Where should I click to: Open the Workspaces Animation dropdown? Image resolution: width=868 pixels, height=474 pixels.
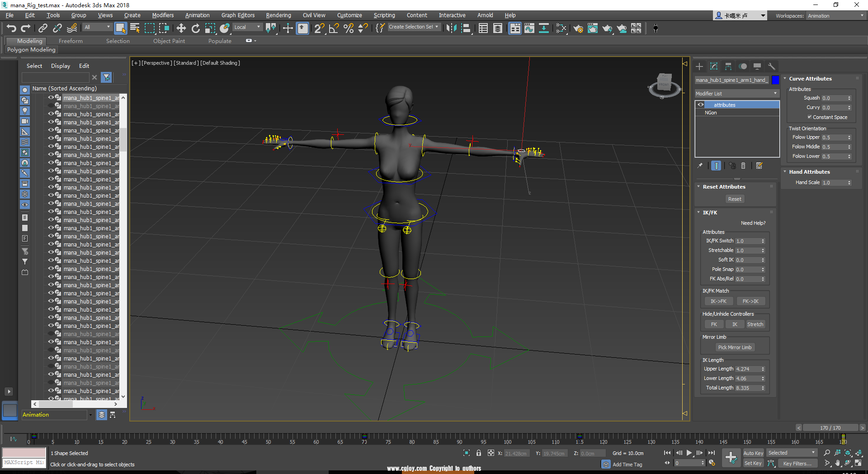pyautogui.click(x=835, y=16)
